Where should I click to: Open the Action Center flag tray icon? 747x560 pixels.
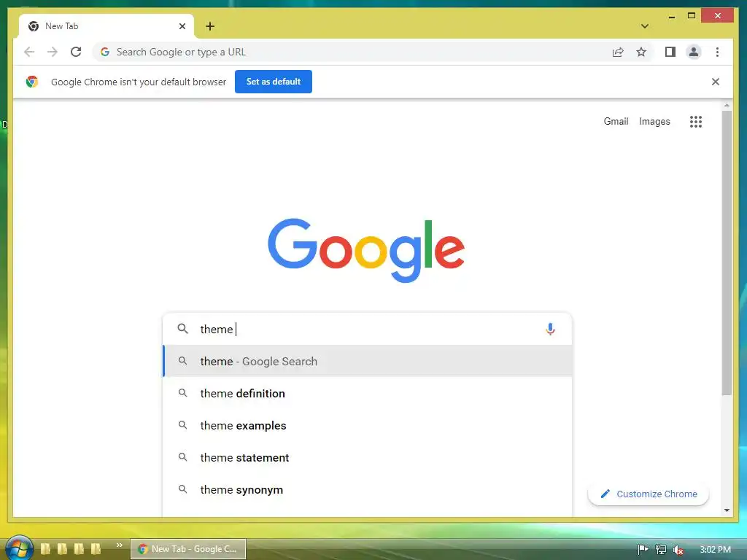pyautogui.click(x=643, y=550)
